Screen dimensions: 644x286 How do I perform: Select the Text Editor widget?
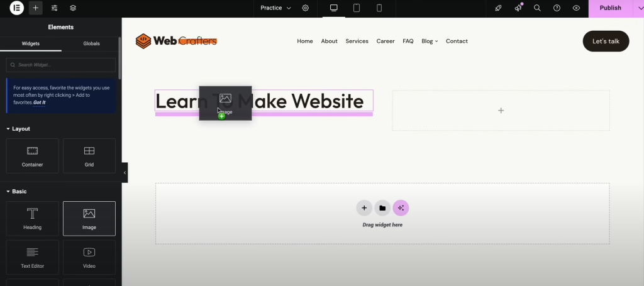point(33,257)
